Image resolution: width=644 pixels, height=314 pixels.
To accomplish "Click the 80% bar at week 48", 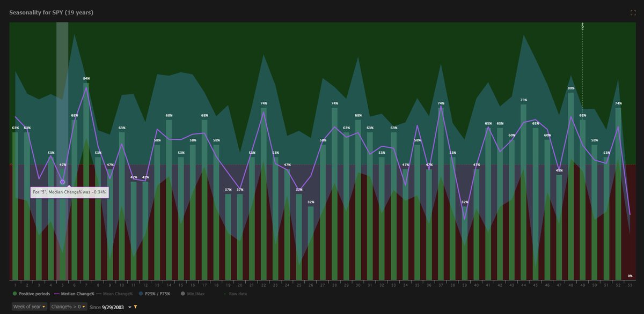I will tap(571, 185).
